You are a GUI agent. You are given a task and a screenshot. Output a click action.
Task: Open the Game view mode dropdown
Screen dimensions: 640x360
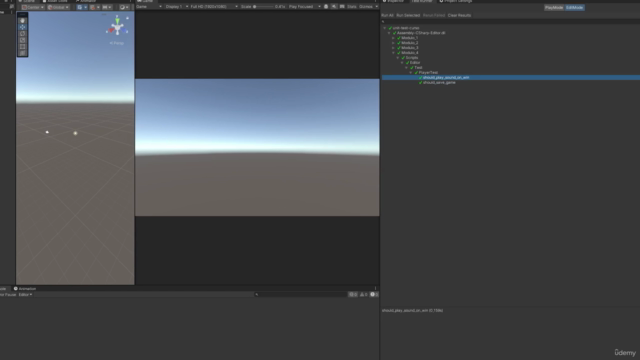tap(149, 7)
